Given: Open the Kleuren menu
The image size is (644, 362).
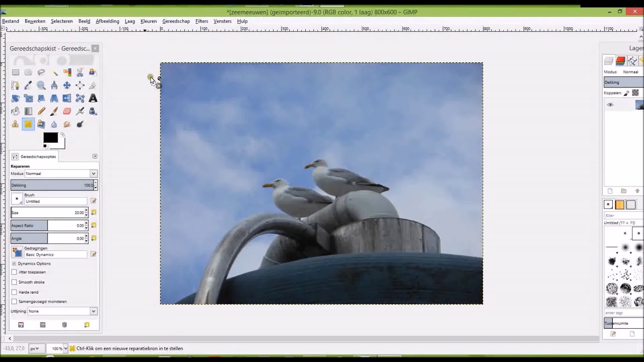Looking at the screenshot, I should pyautogui.click(x=148, y=21).
